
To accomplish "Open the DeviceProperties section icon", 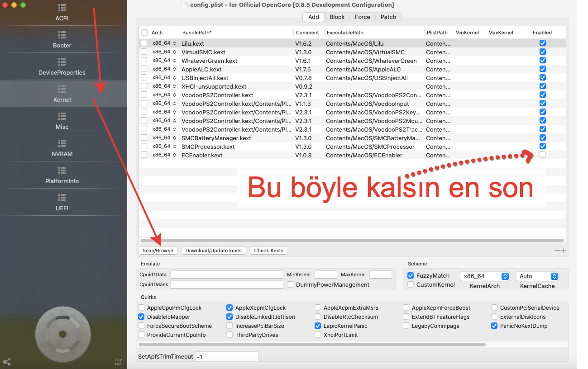I will (62, 62).
